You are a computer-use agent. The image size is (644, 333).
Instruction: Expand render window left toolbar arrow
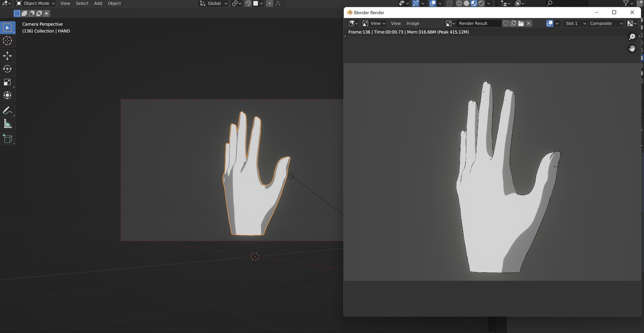345,36
